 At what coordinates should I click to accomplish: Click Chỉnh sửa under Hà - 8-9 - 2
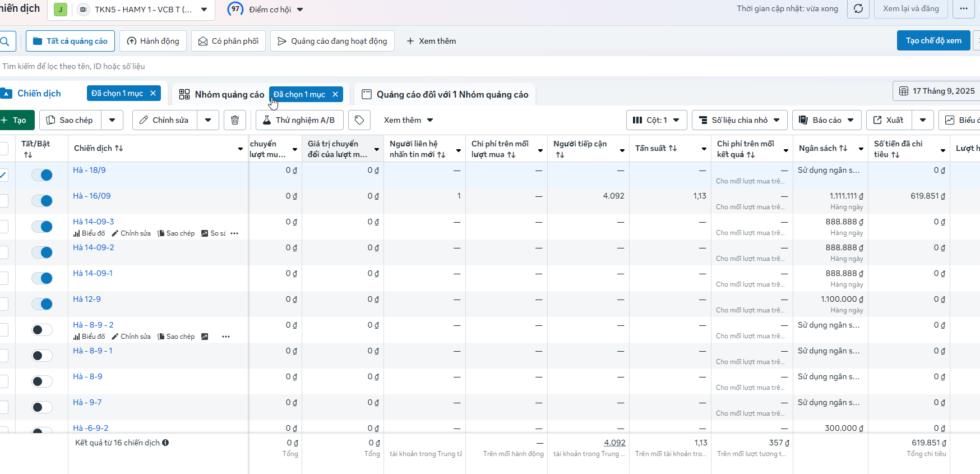click(x=131, y=337)
